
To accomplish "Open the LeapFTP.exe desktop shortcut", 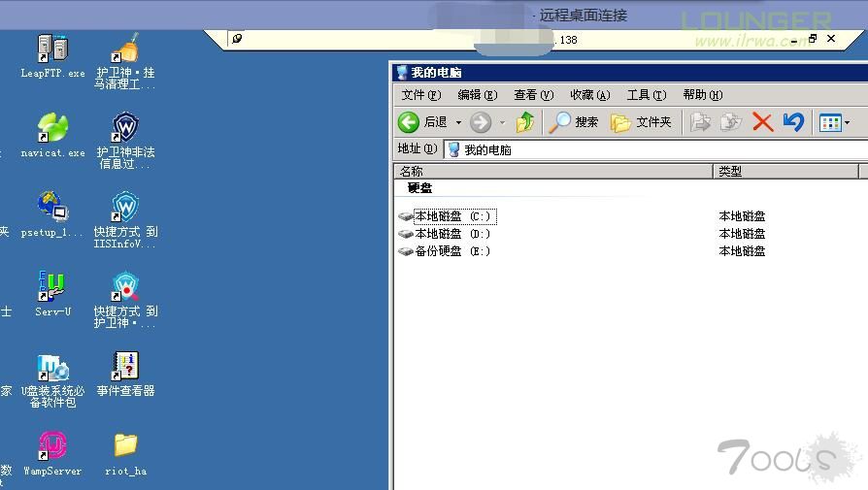I will tap(52, 49).
